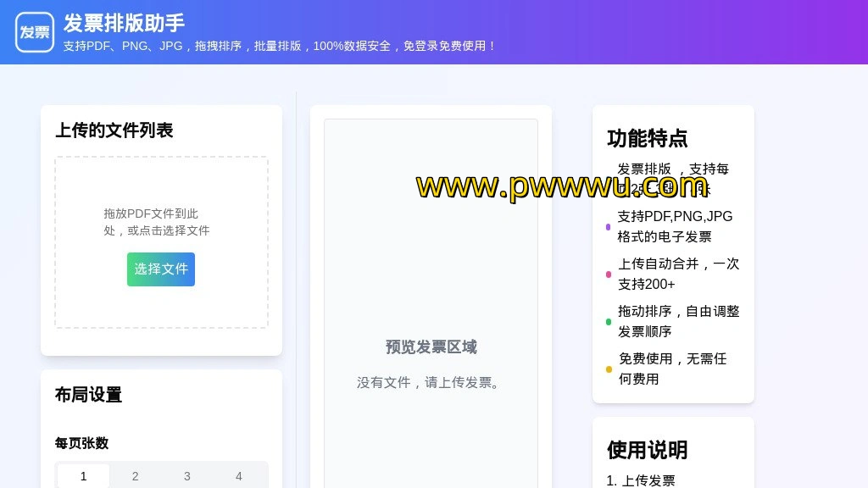This screenshot has width=868, height=488.
Task: Click the 发票排版助手 title text
Action: point(124,23)
